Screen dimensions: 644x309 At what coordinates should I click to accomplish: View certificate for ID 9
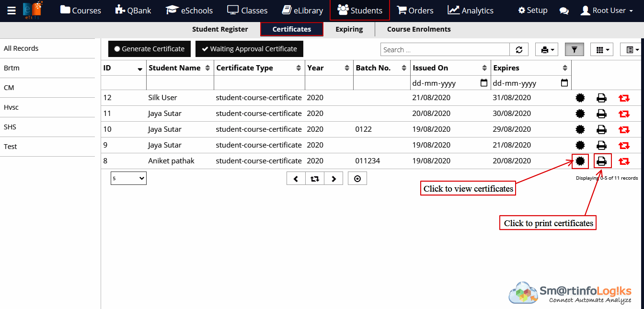point(580,145)
